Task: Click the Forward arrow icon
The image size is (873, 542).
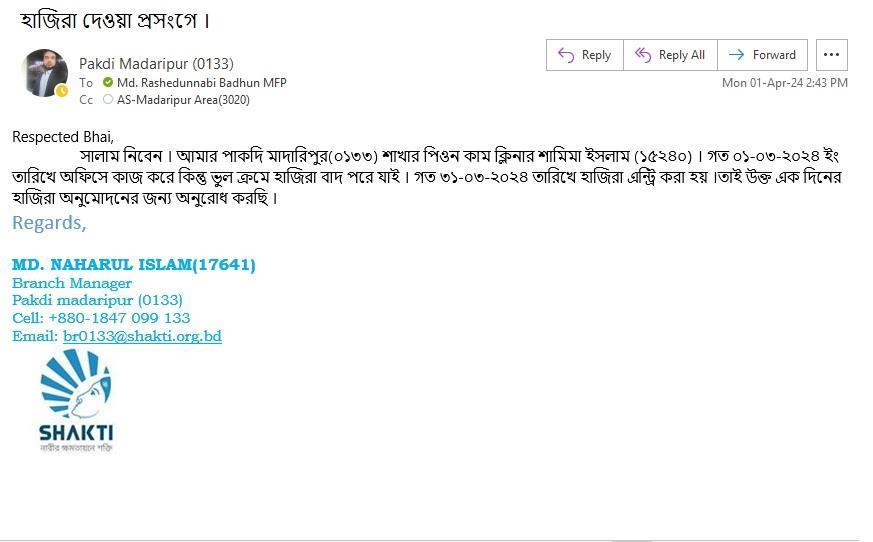Action: [x=736, y=55]
